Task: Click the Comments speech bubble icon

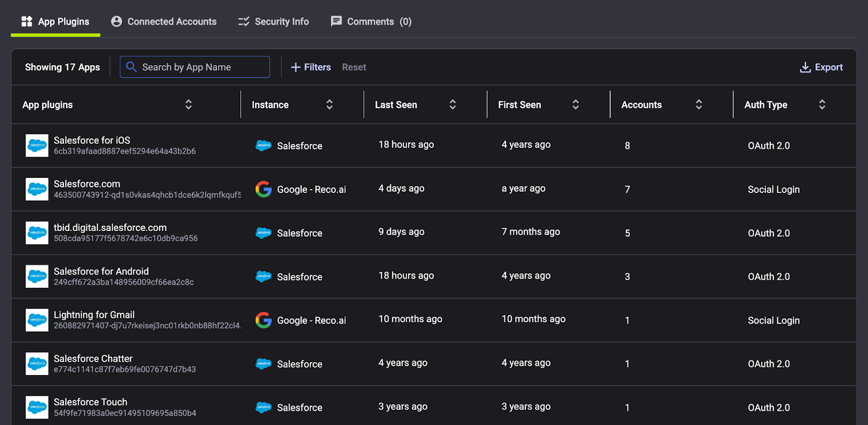Action: coord(336,21)
